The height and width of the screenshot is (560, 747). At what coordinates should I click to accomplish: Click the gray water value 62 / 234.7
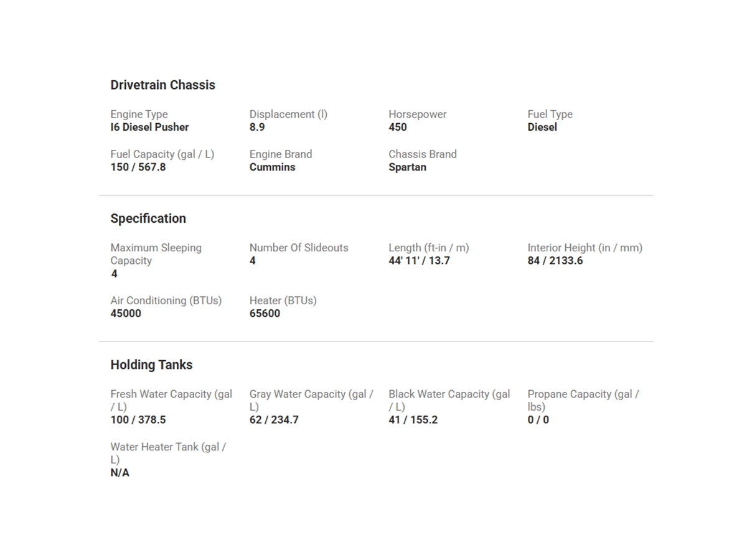(x=274, y=420)
